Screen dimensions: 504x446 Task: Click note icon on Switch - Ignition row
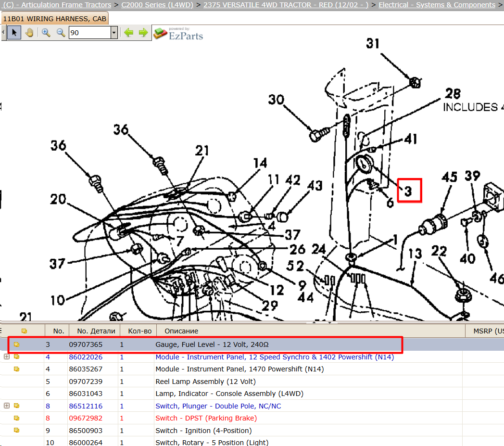tap(16, 430)
